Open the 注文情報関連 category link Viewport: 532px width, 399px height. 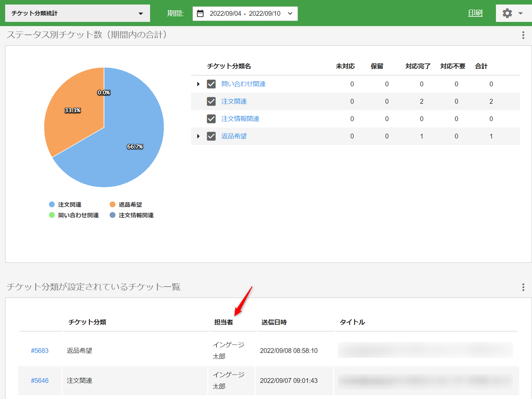click(x=240, y=119)
